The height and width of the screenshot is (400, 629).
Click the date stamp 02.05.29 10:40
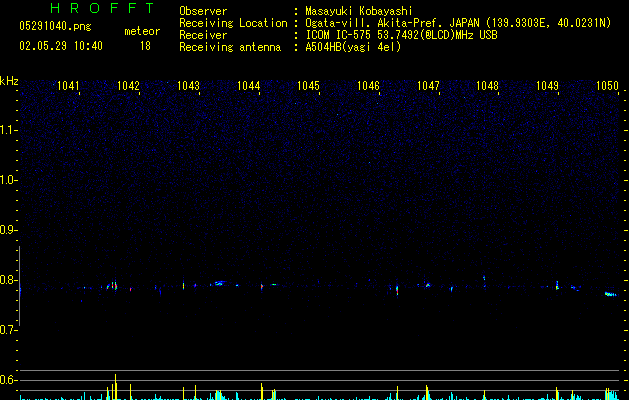61,46
